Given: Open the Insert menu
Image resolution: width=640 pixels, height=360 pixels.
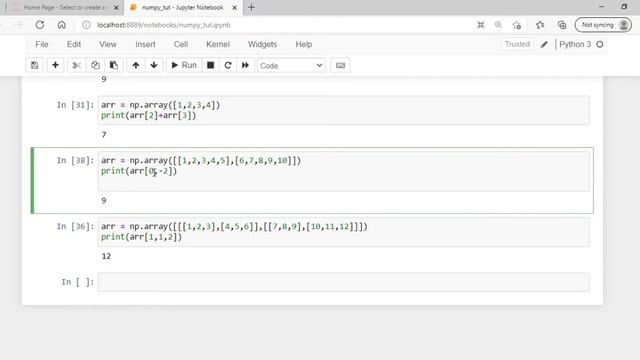Looking at the screenshot, I should [x=145, y=44].
